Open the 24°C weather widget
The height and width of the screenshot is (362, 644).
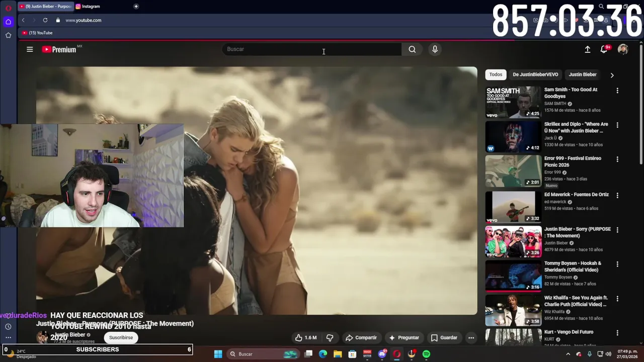[22, 354]
